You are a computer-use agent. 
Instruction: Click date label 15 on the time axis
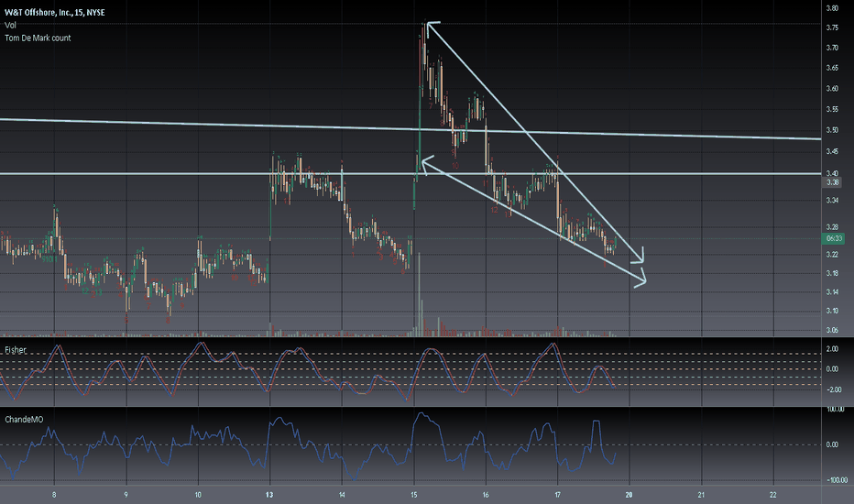tap(413, 495)
